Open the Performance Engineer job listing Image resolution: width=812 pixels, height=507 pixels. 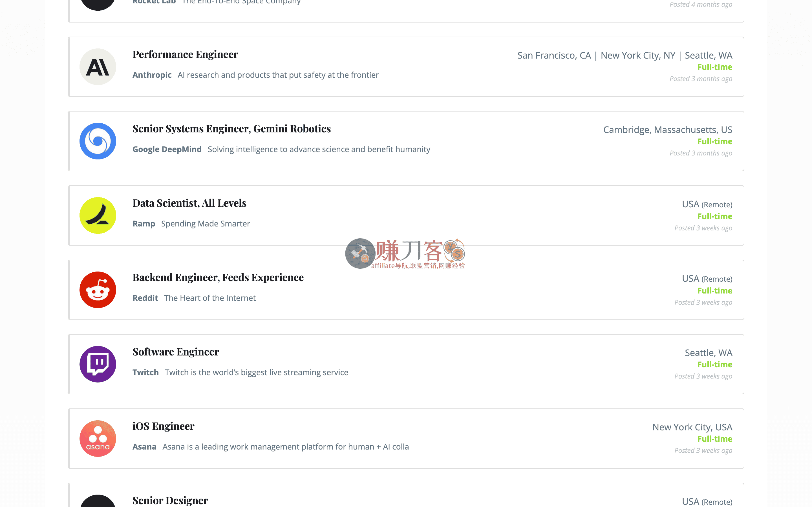[185, 54]
